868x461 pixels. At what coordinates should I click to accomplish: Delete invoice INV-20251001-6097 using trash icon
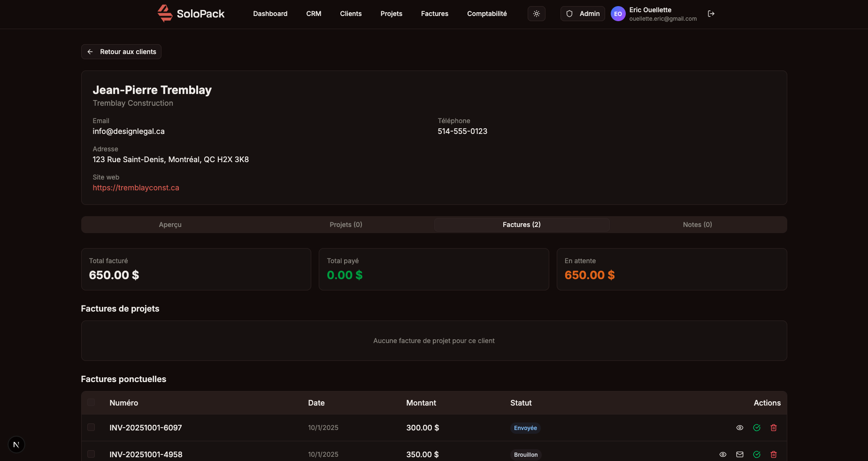click(x=773, y=428)
